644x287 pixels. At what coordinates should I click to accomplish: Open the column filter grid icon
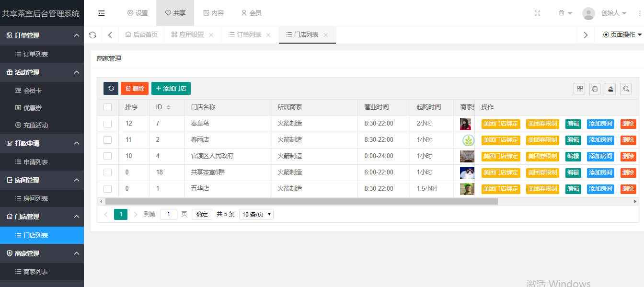point(580,89)
